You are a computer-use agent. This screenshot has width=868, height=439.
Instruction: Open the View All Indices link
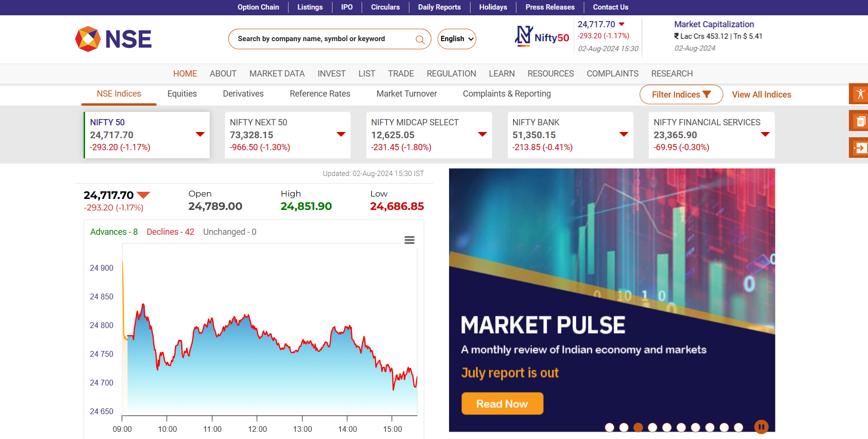pos(761,95)
